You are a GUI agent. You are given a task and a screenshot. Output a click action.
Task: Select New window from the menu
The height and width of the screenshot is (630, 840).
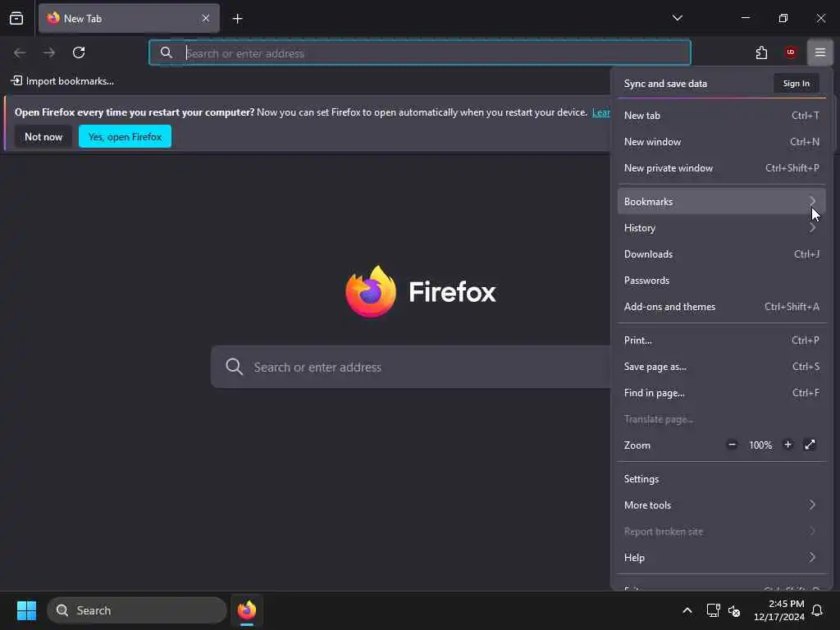tap(721, 141)
